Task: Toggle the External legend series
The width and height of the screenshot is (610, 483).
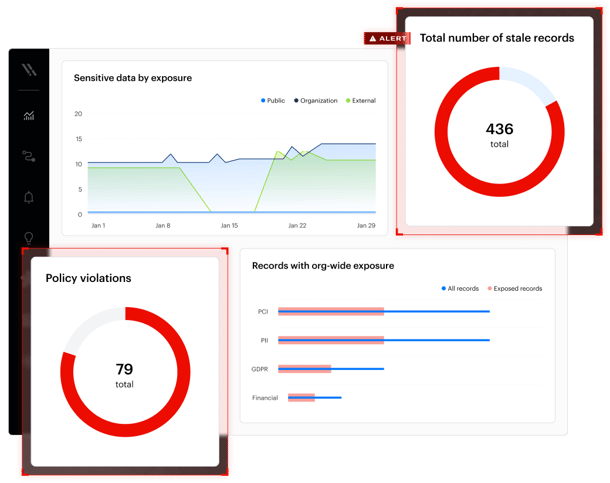Action: pos(361,101)
